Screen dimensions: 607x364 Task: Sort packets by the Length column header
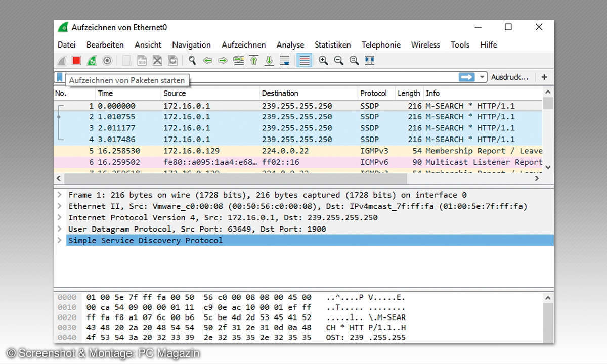point(409,93)
